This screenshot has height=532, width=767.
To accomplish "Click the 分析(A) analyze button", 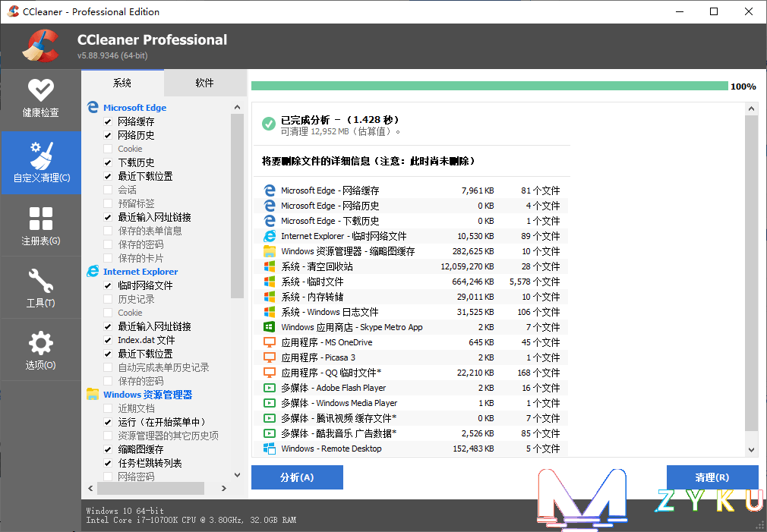I will [297, 477].
